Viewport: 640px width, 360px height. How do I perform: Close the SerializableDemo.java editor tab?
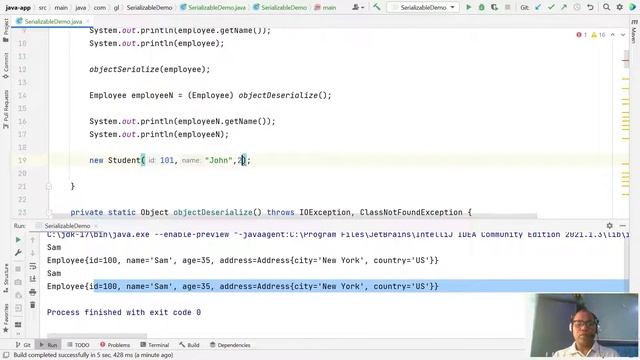pos(87,21)
